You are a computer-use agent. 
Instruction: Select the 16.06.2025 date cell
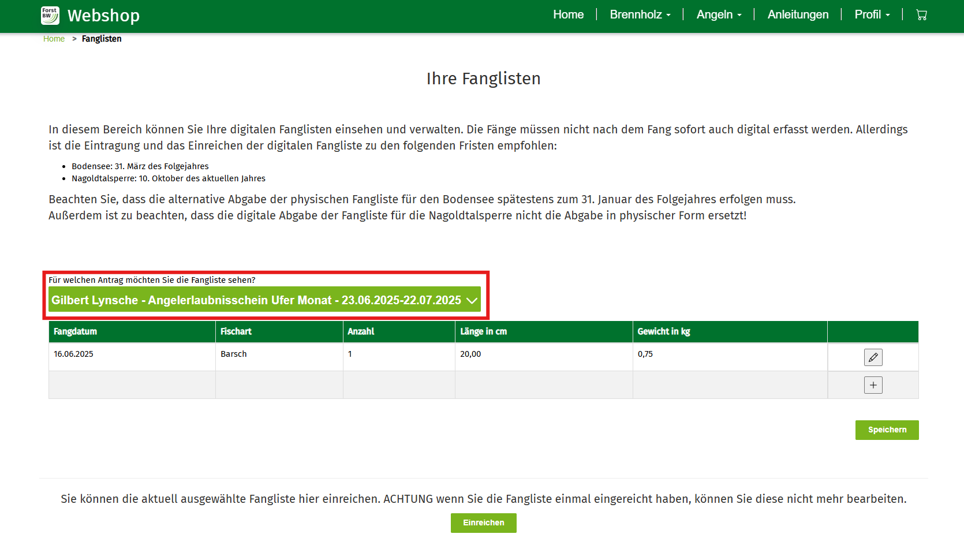73,354
